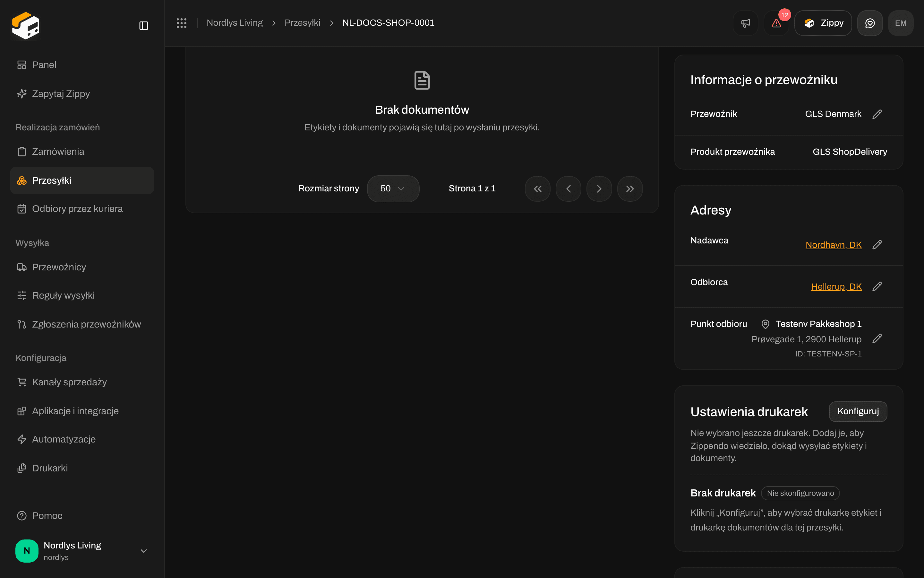This screenshot has height=578, width=924.
Task: Open the page size 50 dropdown
Action: click(x=393, y=188)
